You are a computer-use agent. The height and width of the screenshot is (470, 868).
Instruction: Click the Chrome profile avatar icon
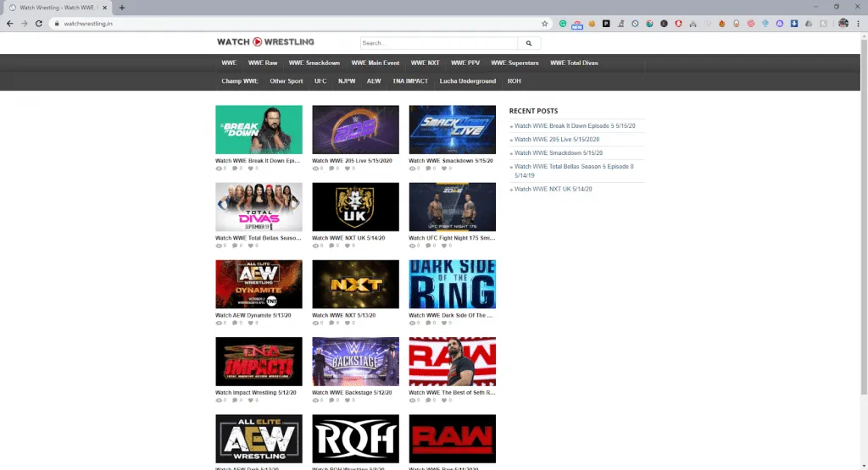[843, 23]
